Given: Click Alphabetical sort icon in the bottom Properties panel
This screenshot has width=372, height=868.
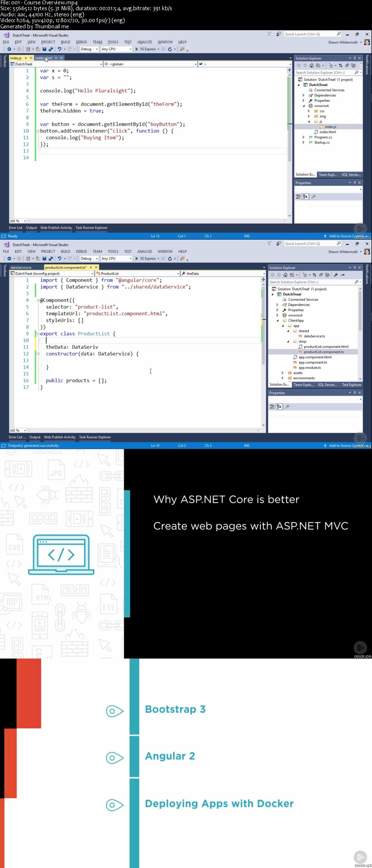Looking at the screenshot, I should click(279, 407).
